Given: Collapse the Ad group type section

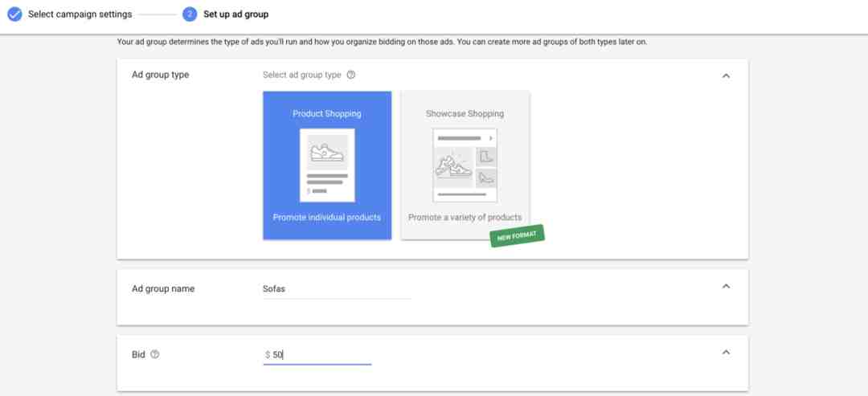Looking at the screenshot, I should pyautogui.click(x=726, y=76).
